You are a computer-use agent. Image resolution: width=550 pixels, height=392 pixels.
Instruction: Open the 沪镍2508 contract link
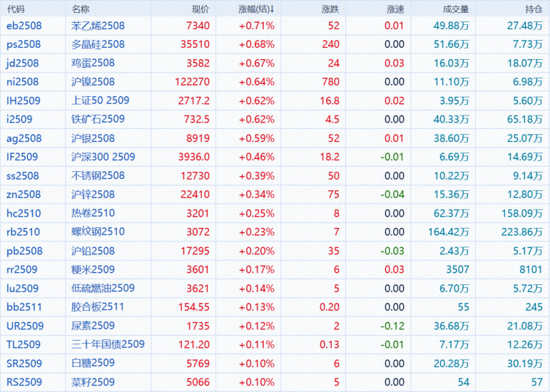pos(93,82)
